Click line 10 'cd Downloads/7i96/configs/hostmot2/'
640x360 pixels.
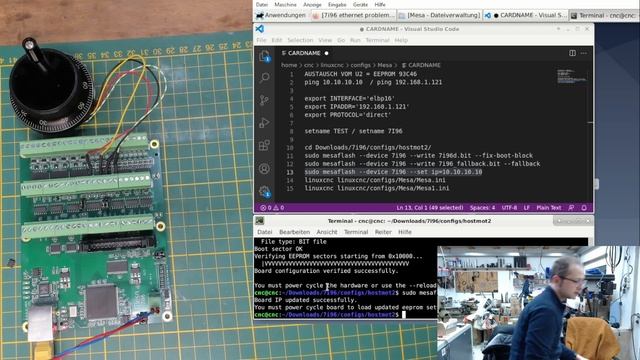point(368,147)
